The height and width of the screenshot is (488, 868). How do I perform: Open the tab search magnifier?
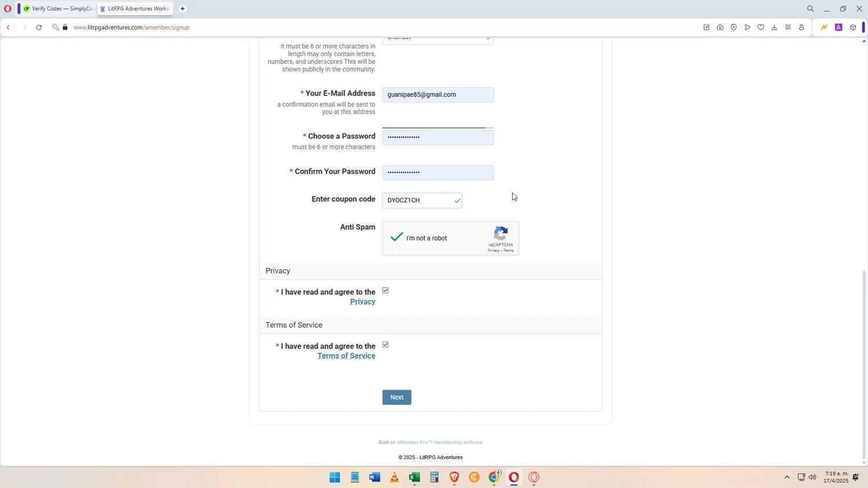[810, 9]
